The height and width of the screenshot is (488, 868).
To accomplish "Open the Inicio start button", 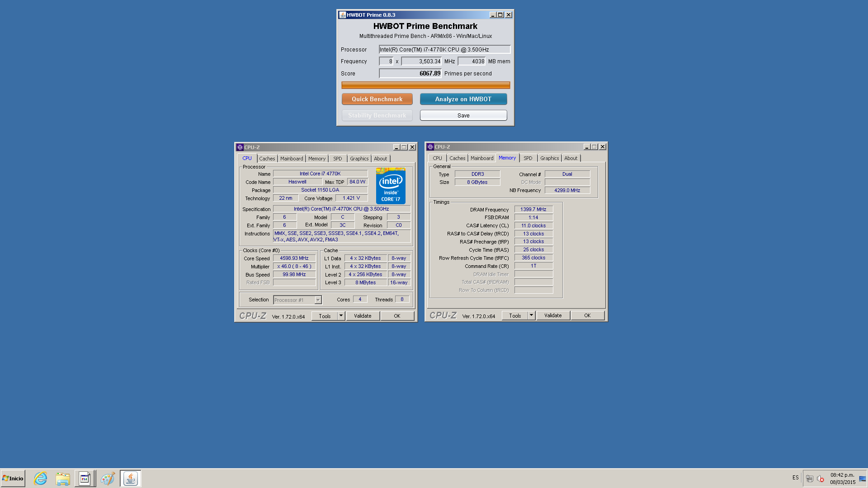I will (13, 479).
